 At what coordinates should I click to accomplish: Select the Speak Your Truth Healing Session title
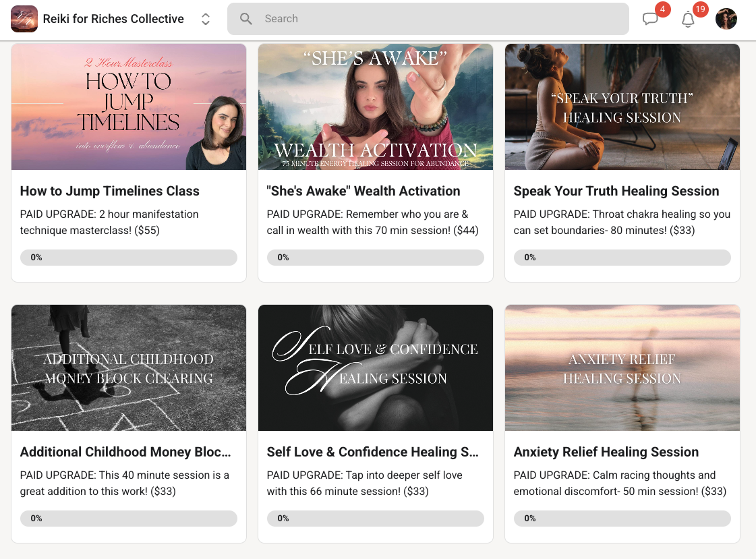pyautogui.click(x=616, y=192)
